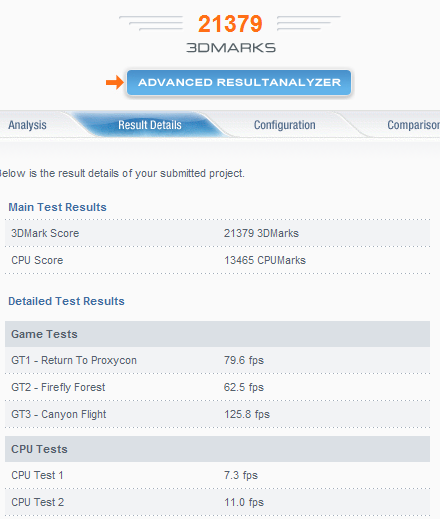Select the Detailed Test Results heading
Screen dimensions: 440x519
coord(66,301)
